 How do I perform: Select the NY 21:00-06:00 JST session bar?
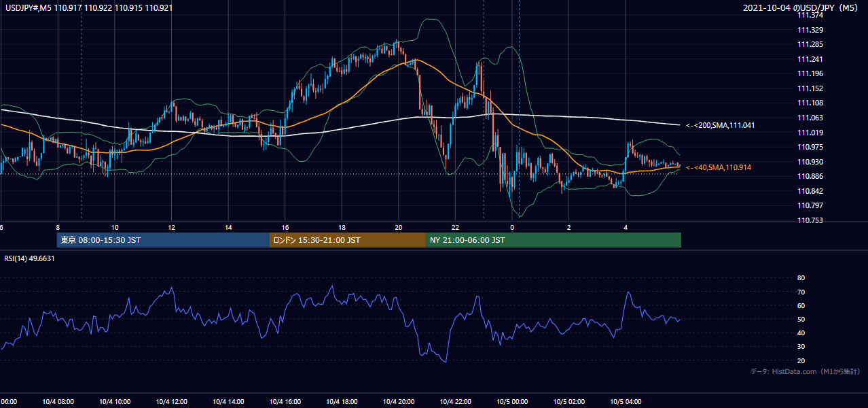coord(554,240)
